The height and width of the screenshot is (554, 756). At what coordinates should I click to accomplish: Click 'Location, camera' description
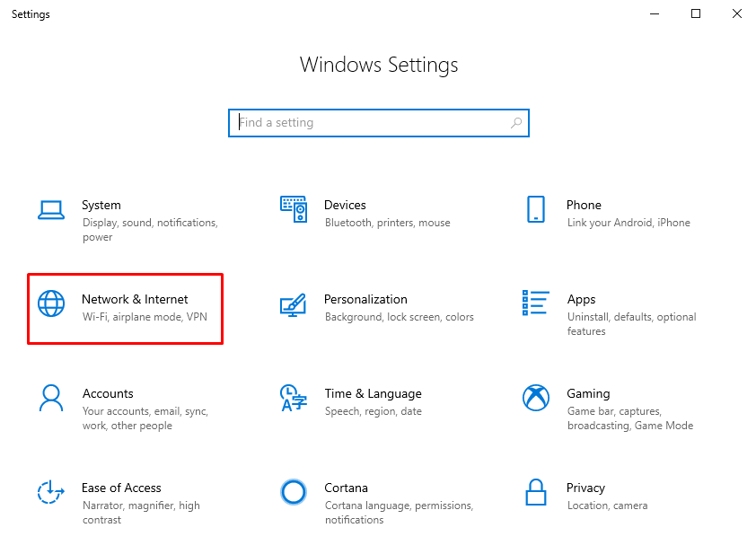coord(608,506)
